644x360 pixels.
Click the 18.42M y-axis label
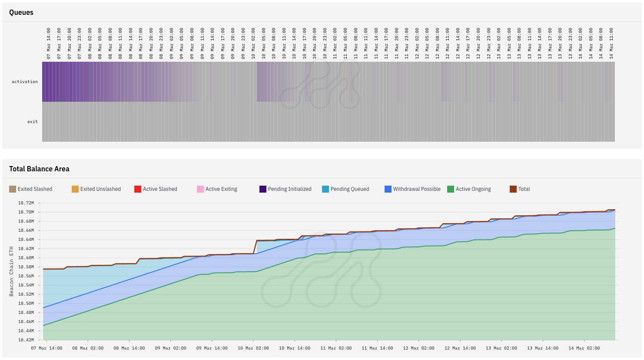pyautogui.click(x=26, y=340)
